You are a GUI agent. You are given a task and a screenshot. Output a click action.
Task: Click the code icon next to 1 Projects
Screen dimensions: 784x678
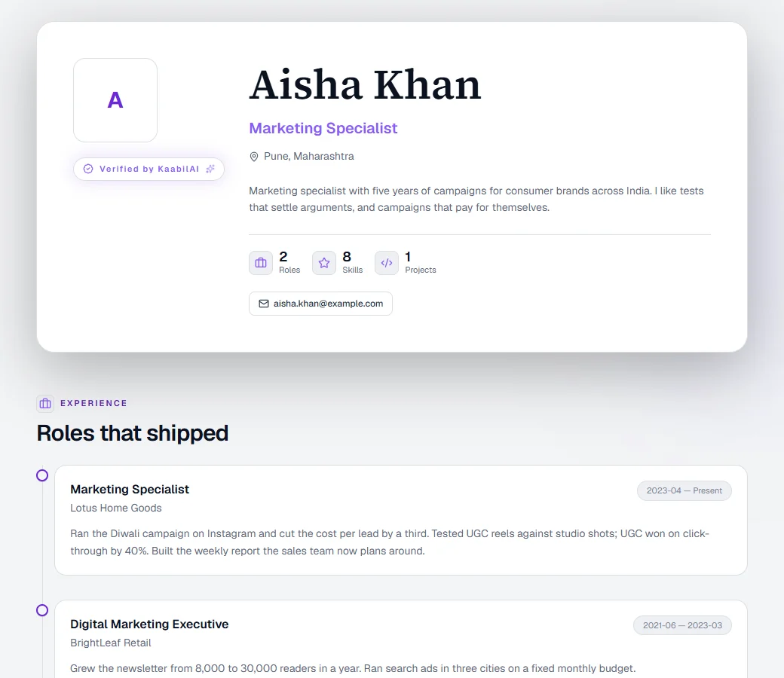(x=387, y=263)
